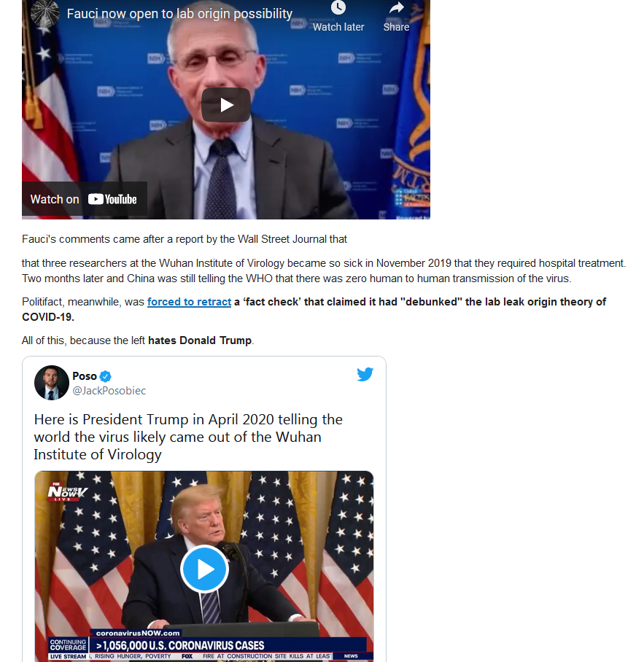Click the Twitter bird icon
The height and width of the screenshot is (662, 644).
pos(365,374)
